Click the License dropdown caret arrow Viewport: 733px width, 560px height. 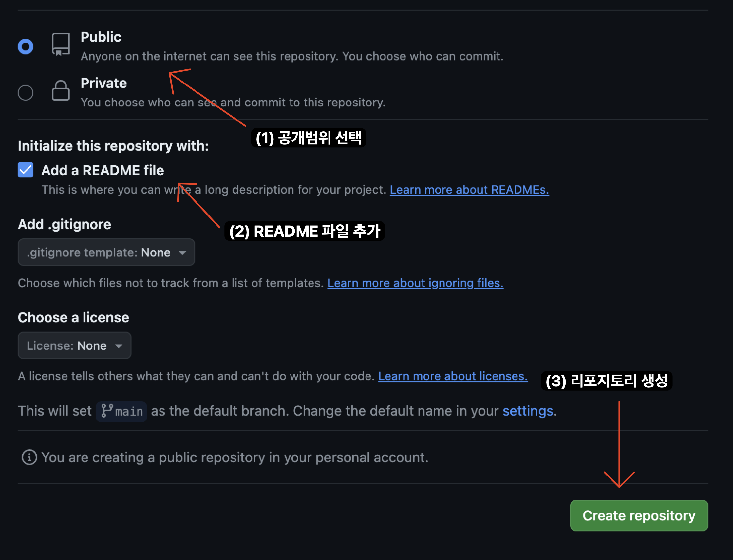(119, 346)
